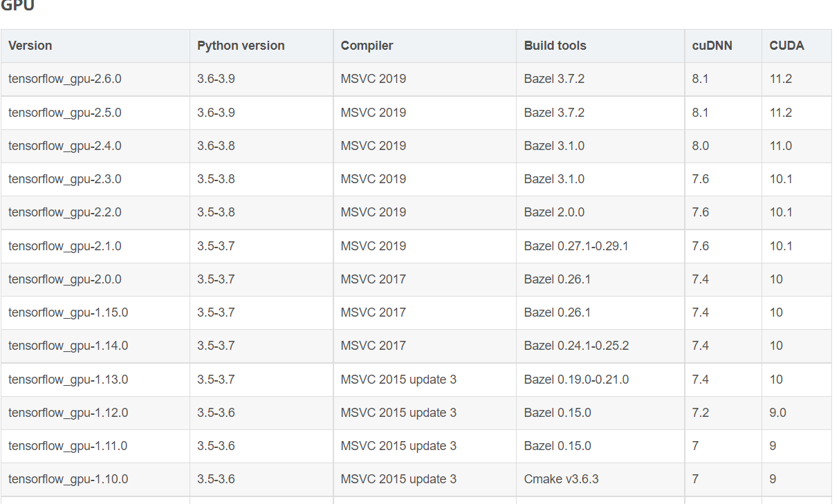Viewport: 839px width, 504px height.
Task: Click cuDNN 7.6 in the tensorflow_gpu-2.2.0 row
Action: coord(723,212)
